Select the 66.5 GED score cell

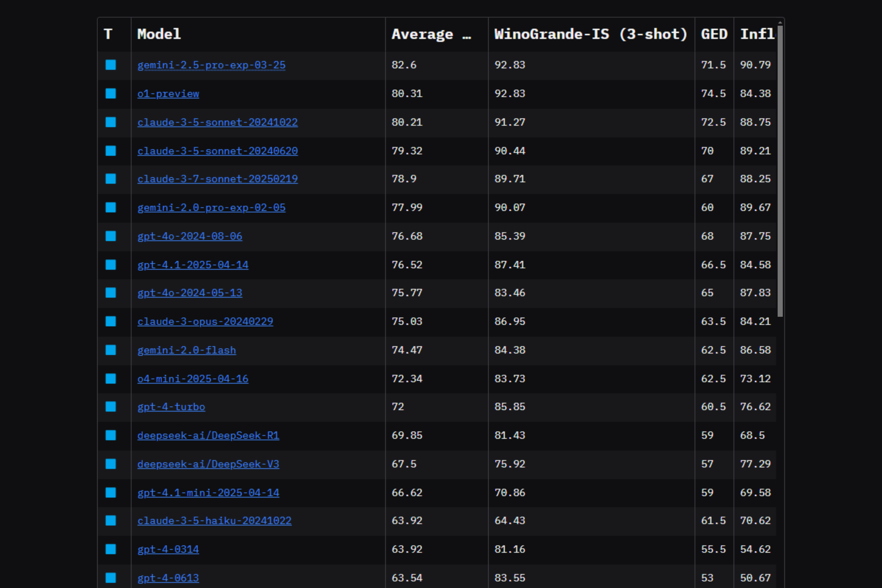pos(714,265)
